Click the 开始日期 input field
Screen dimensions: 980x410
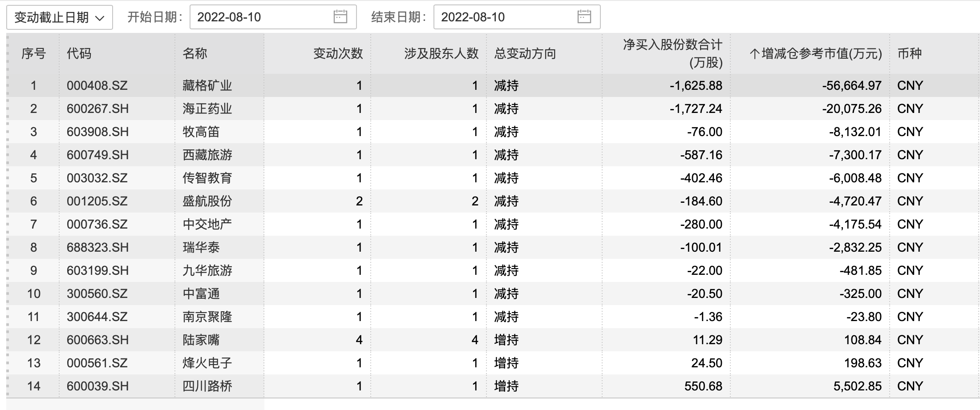tap(263, 17)
